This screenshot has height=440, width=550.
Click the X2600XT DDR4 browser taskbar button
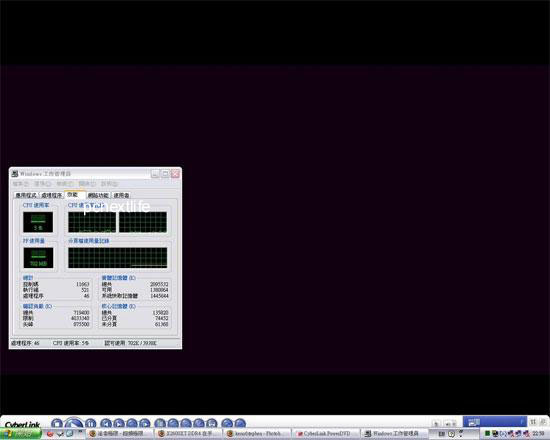pyautogui.click(x=189, y=434)
